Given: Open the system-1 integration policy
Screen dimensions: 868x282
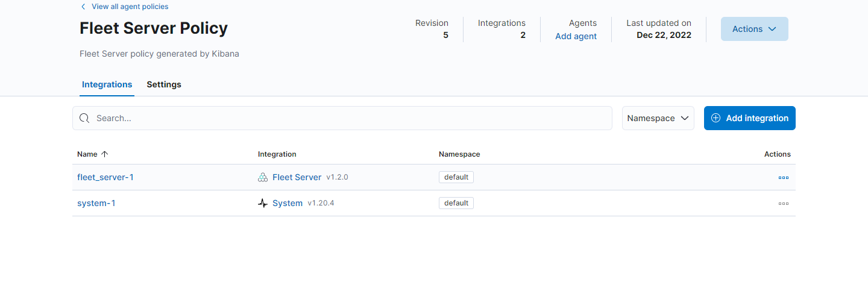Looking at the screenshot, I should (x=96, y=203).
